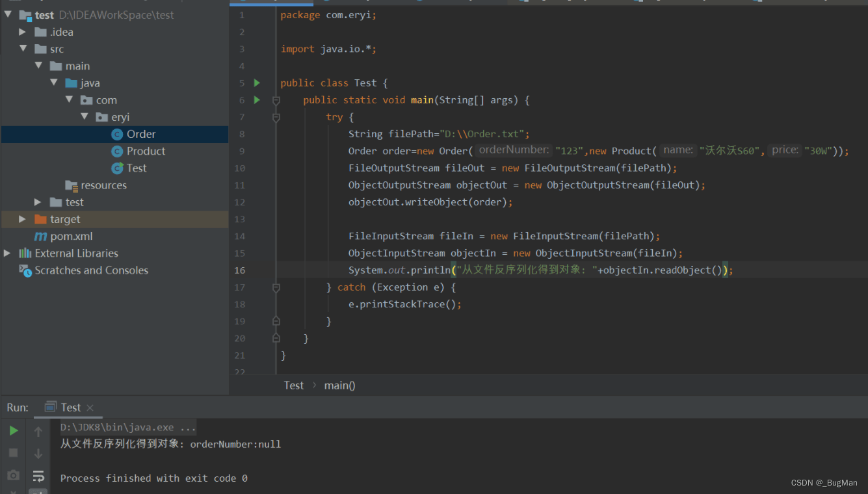Collapse the main method fold marker
The image size is (868, 494).
[x=276, y=101]
